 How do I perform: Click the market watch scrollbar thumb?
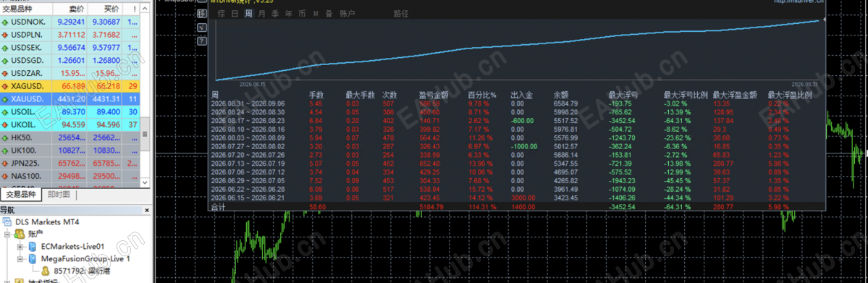(x=146, y=134)
